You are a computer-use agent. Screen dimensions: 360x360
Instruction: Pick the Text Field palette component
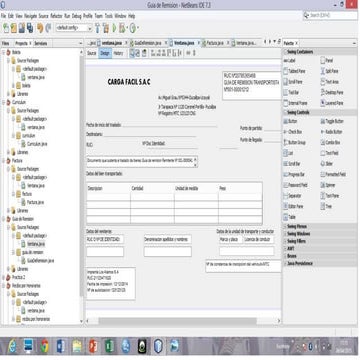click(x=330, y=153)
